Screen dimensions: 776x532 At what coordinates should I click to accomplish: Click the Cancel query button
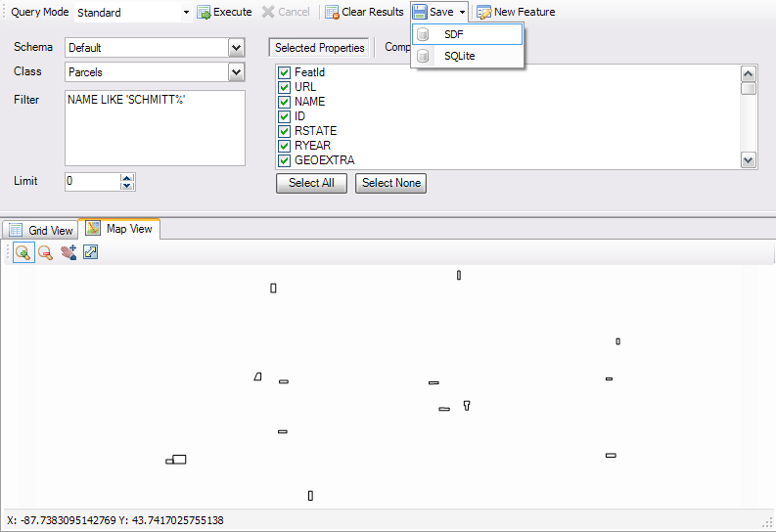pyautogui.click(x=286, y=12)
